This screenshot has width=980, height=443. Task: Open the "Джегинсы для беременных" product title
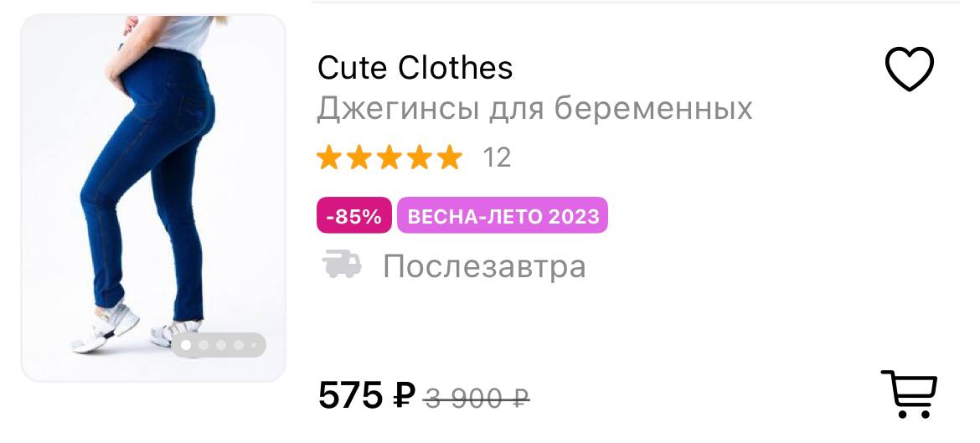pyautogui.click(x=534, y=109)
